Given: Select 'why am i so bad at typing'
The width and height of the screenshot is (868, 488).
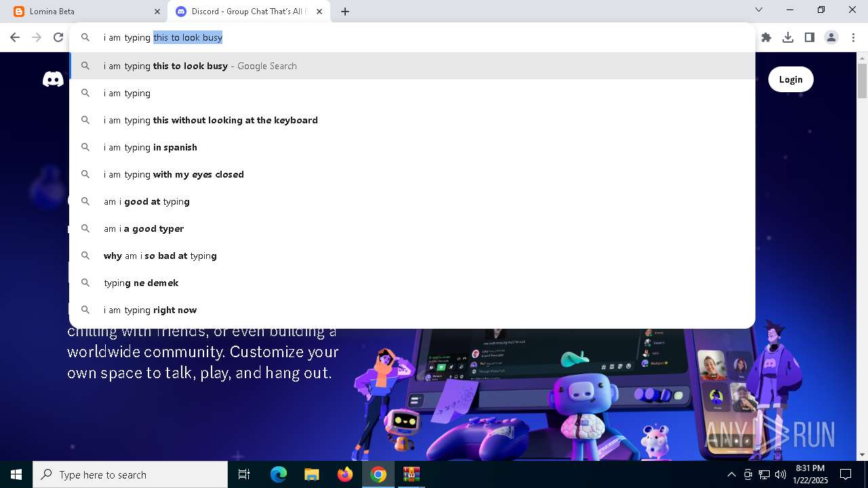Looking at the screenshot, I should [x=412, y=256].
